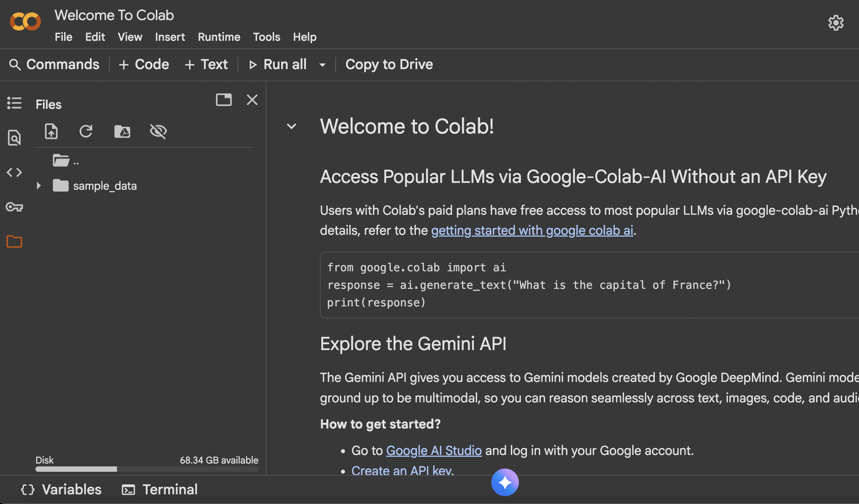Click Copy to Drive button
The height and width of the screenshot is (504, 859).
pos(389,64)
